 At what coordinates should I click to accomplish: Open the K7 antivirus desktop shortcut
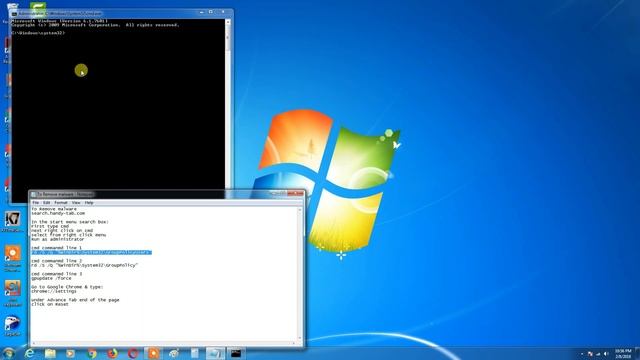pos(12,222)
